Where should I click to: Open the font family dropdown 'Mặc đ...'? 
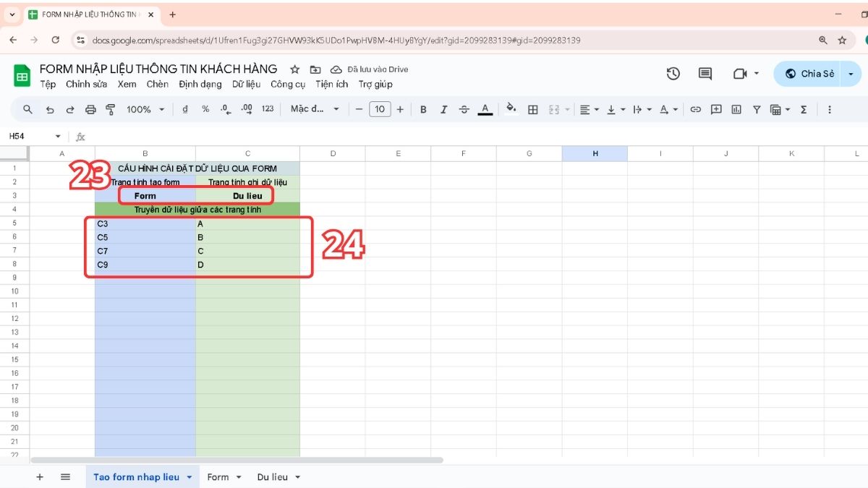(315, 109)
